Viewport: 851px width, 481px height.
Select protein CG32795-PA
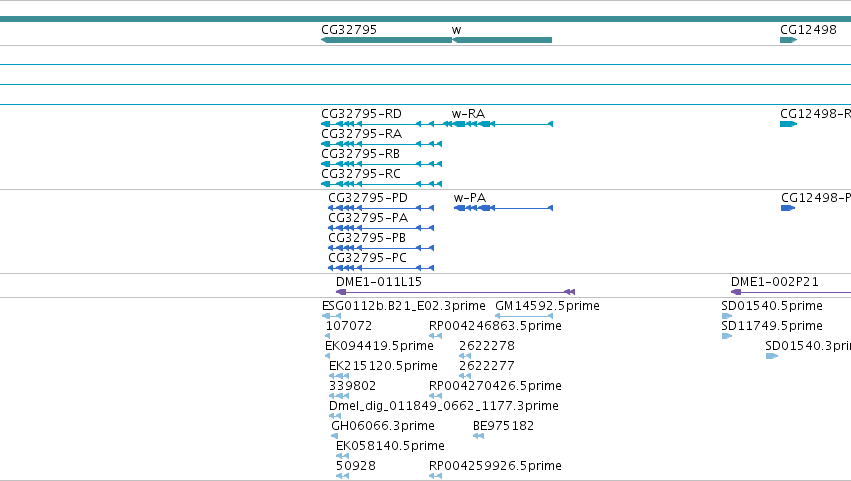tap(368, 218)
